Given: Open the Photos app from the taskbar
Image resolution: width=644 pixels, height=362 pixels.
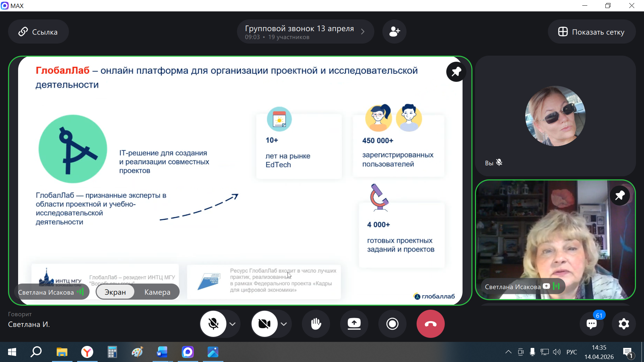Looking at the screenshot, I should tap(213, 352).
